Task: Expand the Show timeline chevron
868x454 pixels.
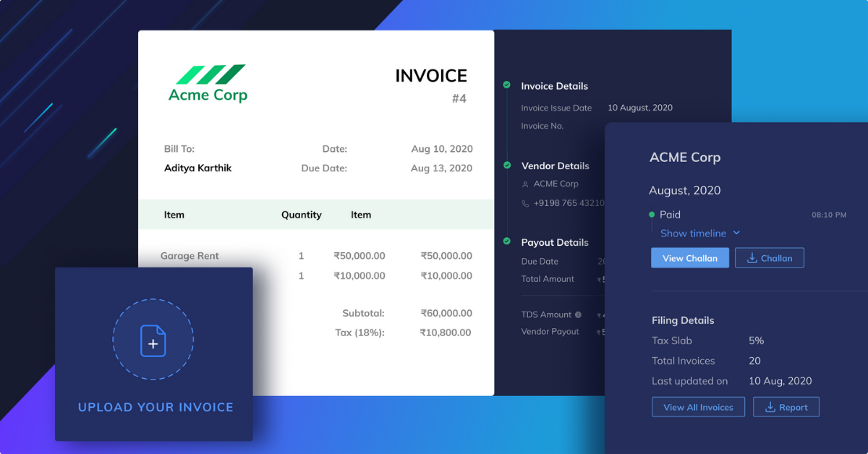Action: click(x=736, y=233)
